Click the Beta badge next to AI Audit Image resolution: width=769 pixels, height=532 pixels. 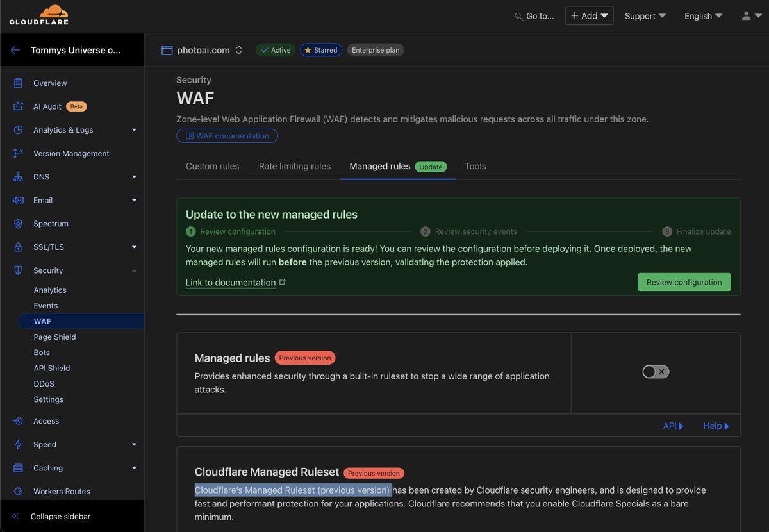tap(76, 106)
